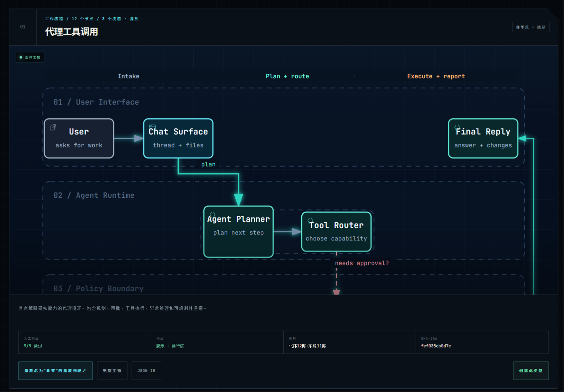Image resolution: width=564 pixels, height=392 pixels.
Task: Select the Chat Surface node
Action: point(178,138)
